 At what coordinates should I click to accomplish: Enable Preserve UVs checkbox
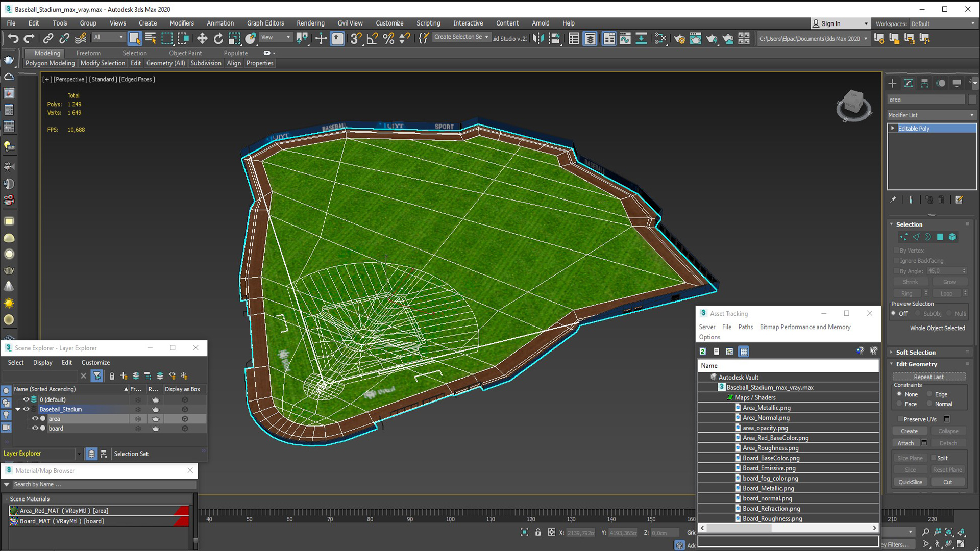pos(900,419)
